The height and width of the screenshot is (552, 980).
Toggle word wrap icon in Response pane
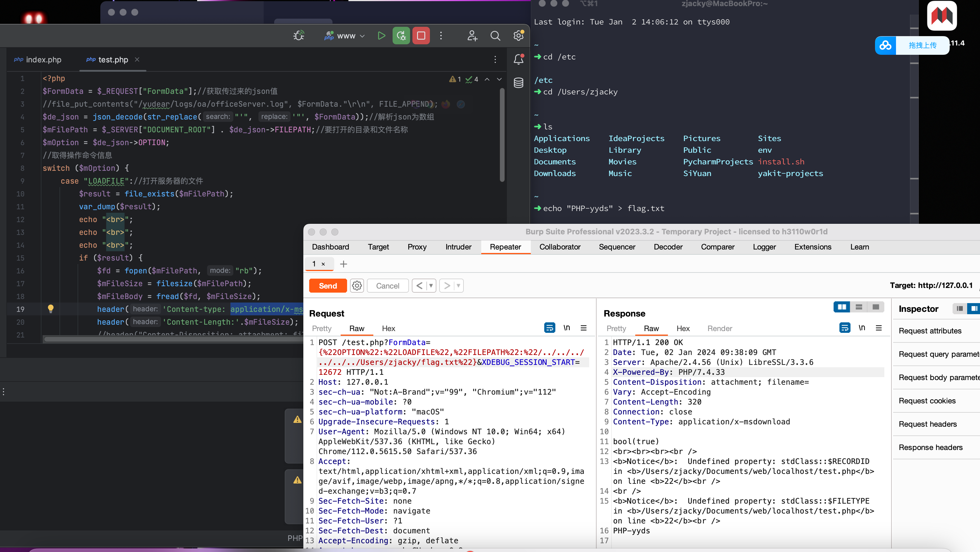(845, 328)
